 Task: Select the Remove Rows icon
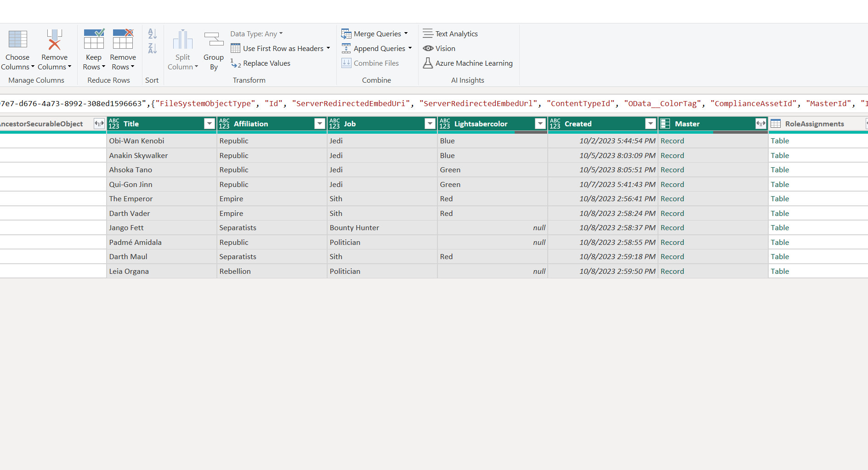coord(123,39)
